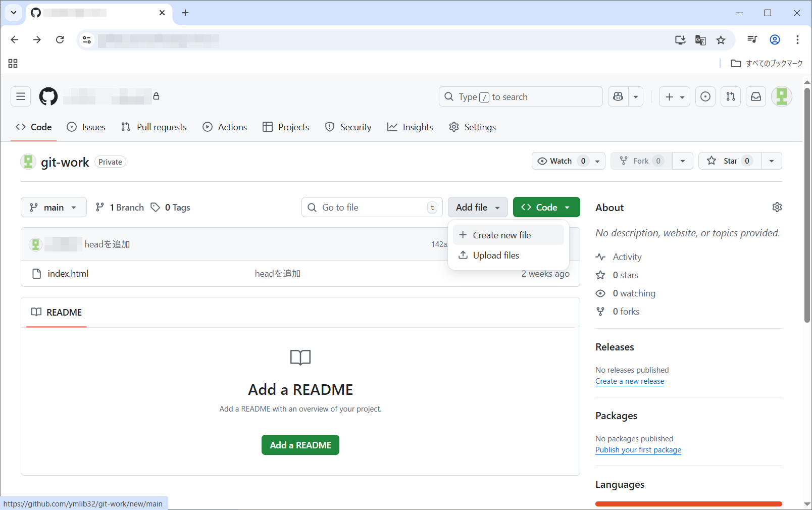
Task: Follow the Create a new release link
Action: click(629, 381)
